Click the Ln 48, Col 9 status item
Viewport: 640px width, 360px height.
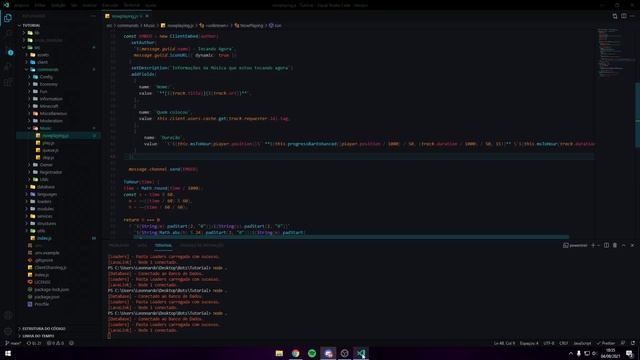coord(504,343)
